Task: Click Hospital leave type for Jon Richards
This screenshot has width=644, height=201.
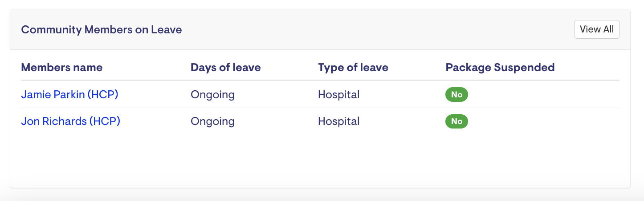Action: click(338, 121)
